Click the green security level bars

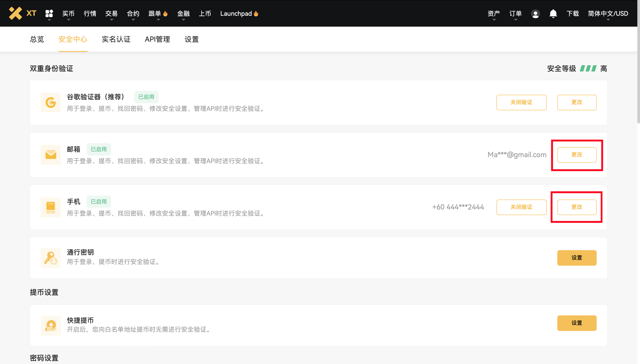[588, 69]
